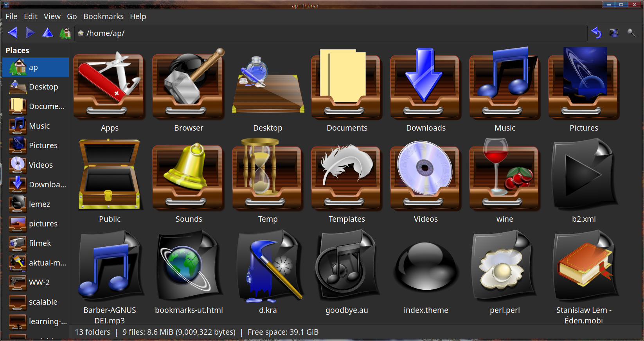644x341 pixels.
Task: Go forward with the right arrow button
Action: (30, 33)
